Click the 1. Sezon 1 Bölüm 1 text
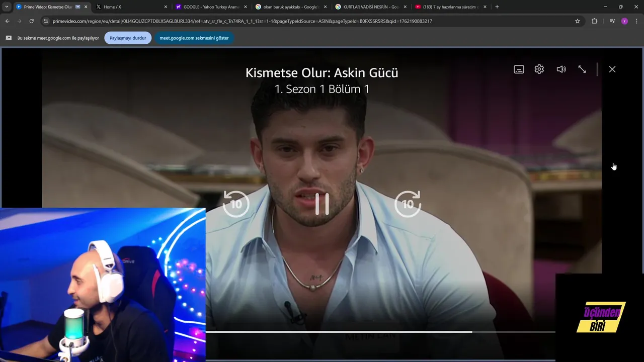Image resolution: width=644 pixels, height=362 pixels. point(322,89)
